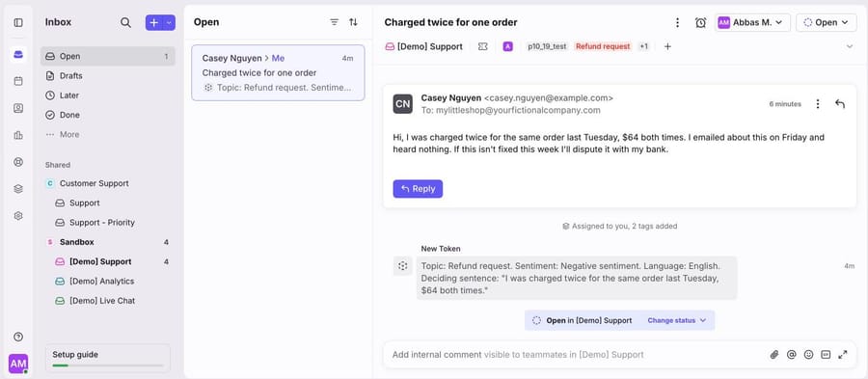Screen dimensions: 868x379
Task: Open the conversation list filter icon
Action: 335,22
